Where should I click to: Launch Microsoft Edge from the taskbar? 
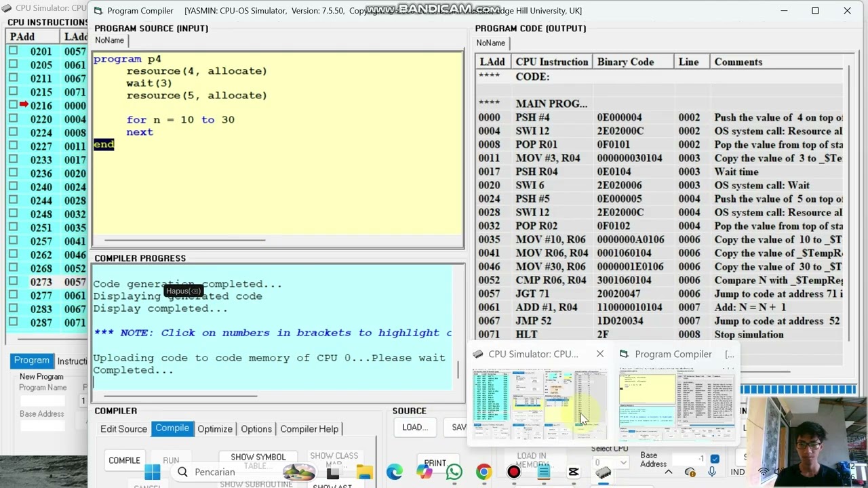394,472
